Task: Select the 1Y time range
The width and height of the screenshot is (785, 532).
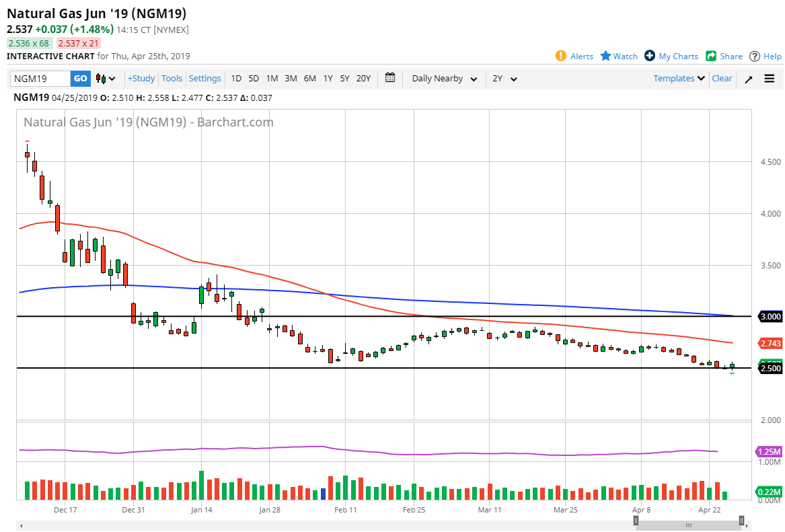Action: click(x=328, y=79)
